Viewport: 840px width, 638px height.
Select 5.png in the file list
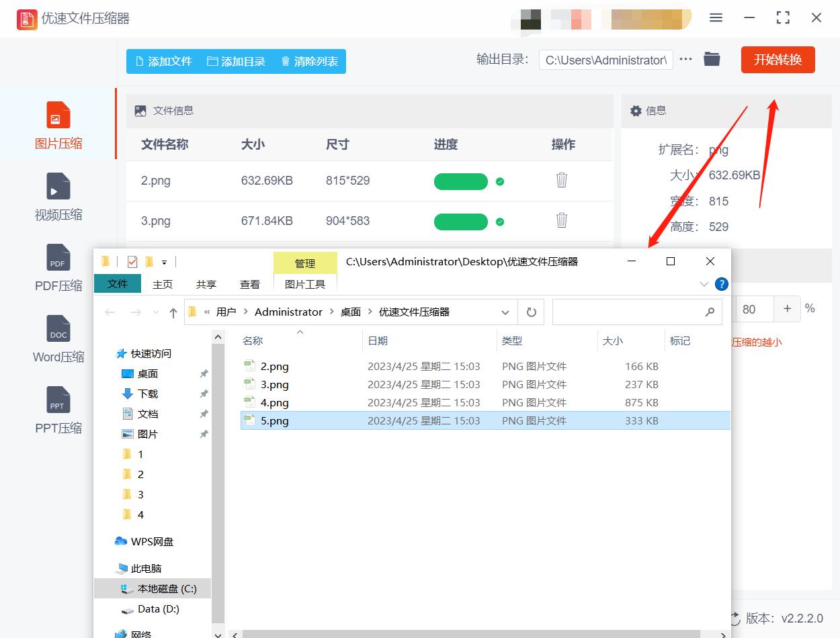click(274, 420)
